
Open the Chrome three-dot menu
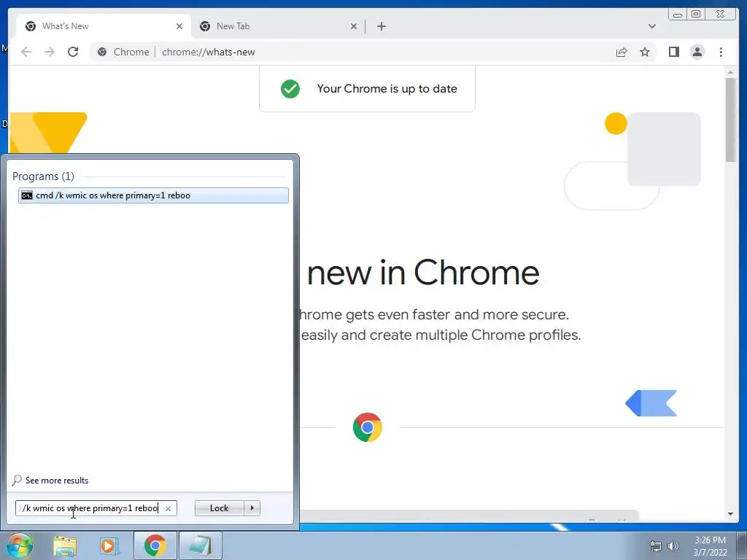pyautogui.click(x=721, y=52)
